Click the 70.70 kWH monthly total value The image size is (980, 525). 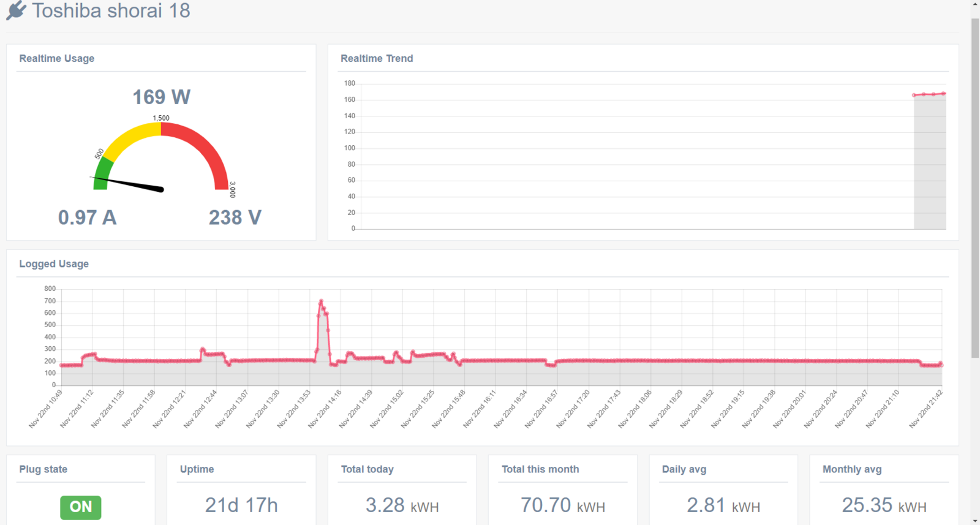click(x=563, y=505)
